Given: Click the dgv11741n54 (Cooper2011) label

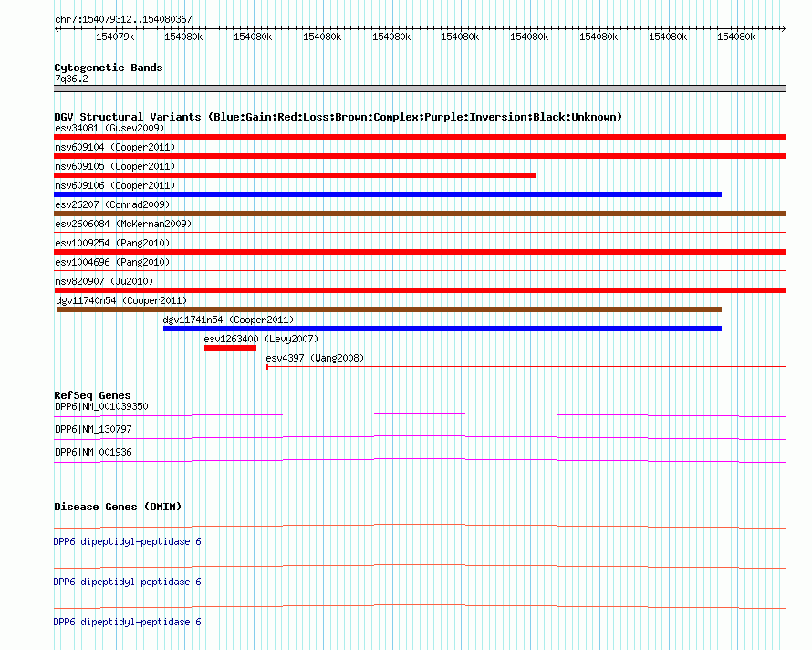Looking at the screenshot, I should (x=228, y=320).
